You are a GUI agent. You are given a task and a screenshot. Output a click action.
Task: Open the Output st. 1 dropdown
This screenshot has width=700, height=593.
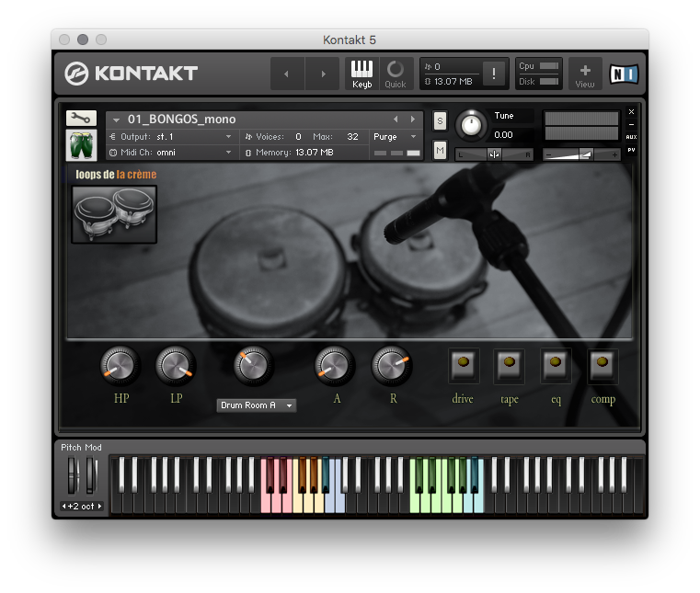[x=171, y=137]
